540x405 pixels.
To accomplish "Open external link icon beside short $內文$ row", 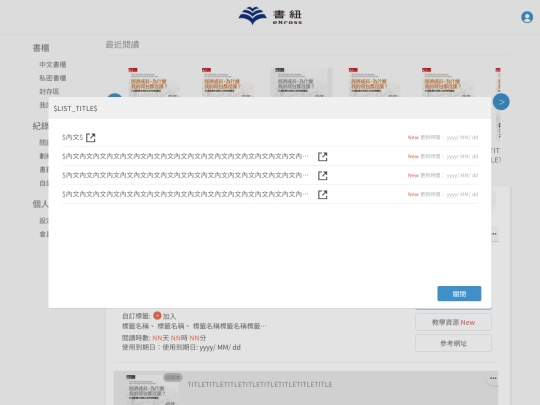I will (x=91, y=137).
